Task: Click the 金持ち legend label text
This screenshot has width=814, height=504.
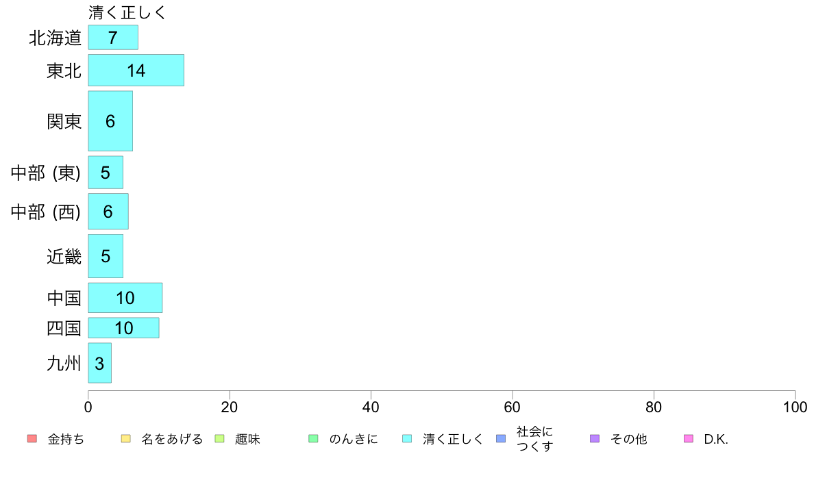Action: point(66,439)
